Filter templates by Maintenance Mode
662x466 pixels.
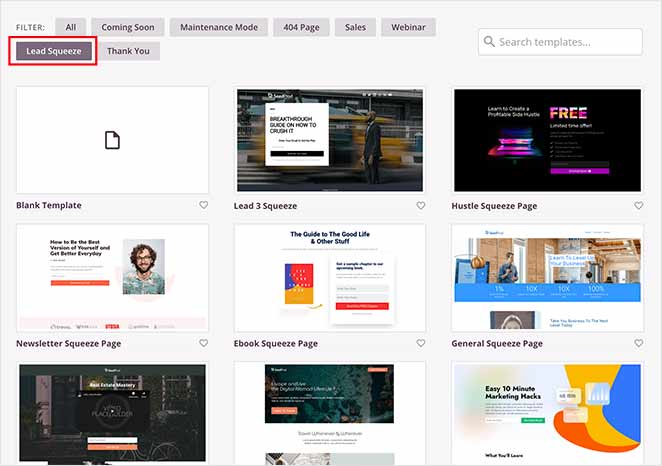[217, 27]
